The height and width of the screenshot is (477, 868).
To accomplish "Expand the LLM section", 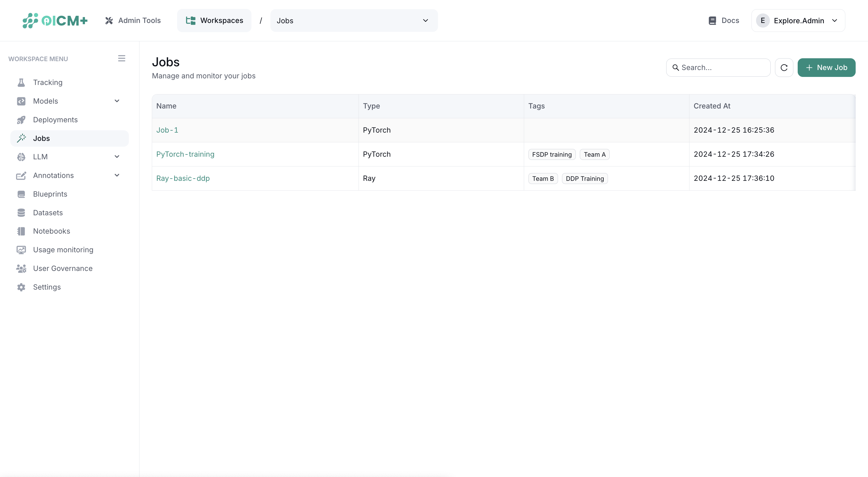I will pos(117,156).
